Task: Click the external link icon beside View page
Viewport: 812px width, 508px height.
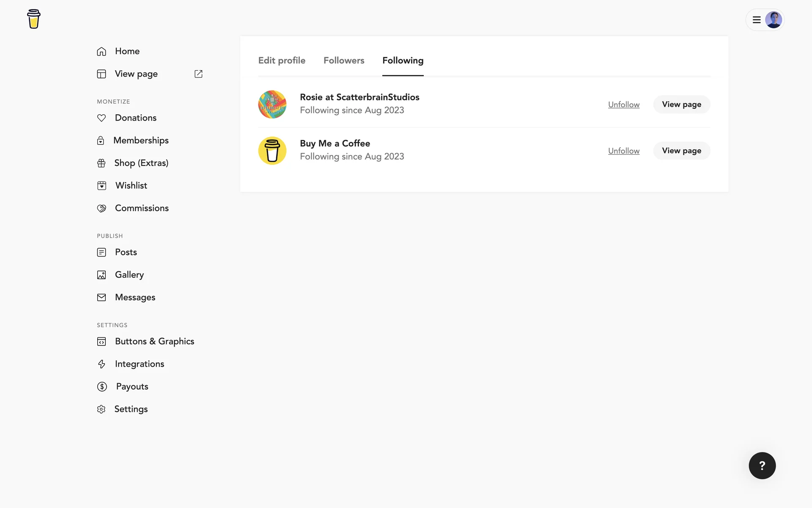Action: 198,74
